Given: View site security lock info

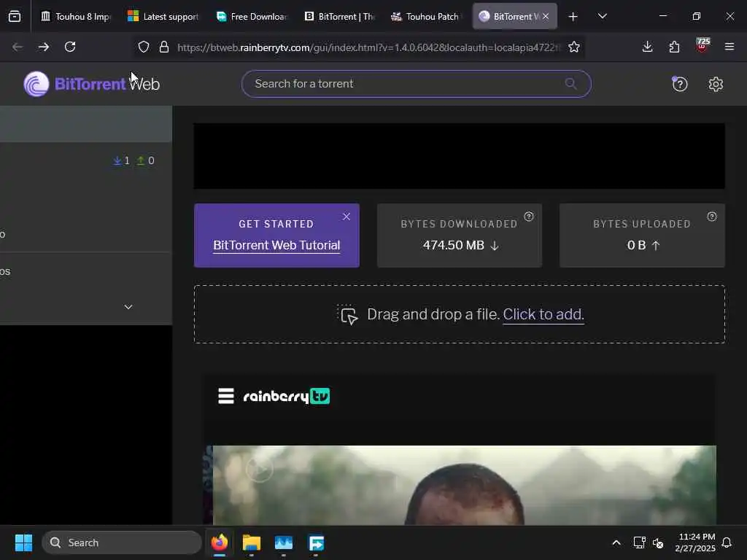Looking at the screenshot, I should [164, 47].
